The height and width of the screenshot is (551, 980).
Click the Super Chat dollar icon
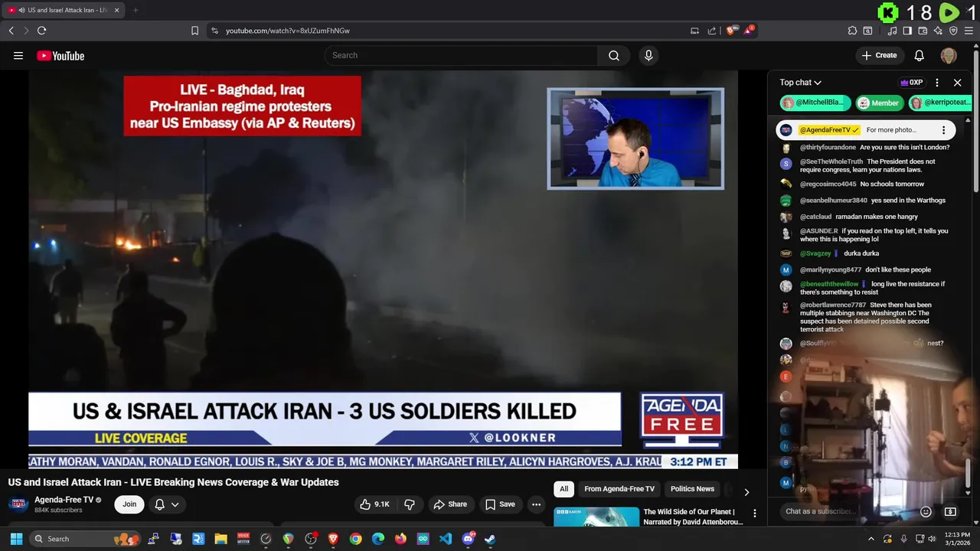click(x=950, y=511)
